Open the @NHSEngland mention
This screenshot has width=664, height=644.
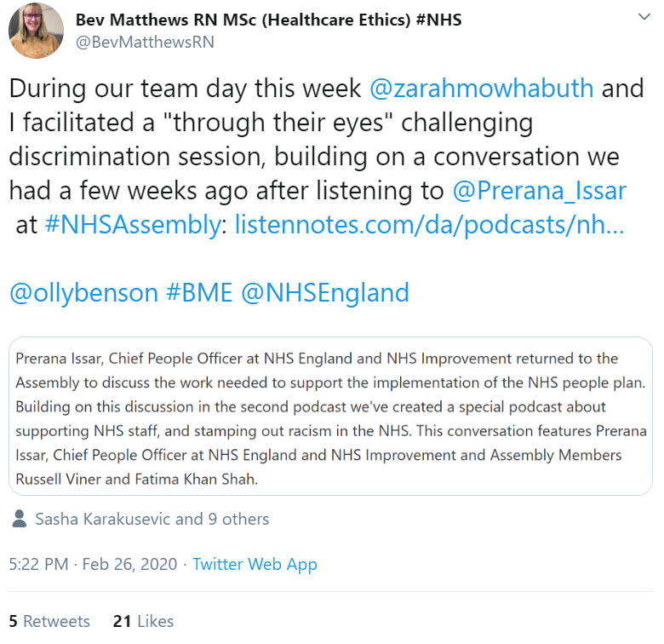pyautogui.click(x=325, y=293)
